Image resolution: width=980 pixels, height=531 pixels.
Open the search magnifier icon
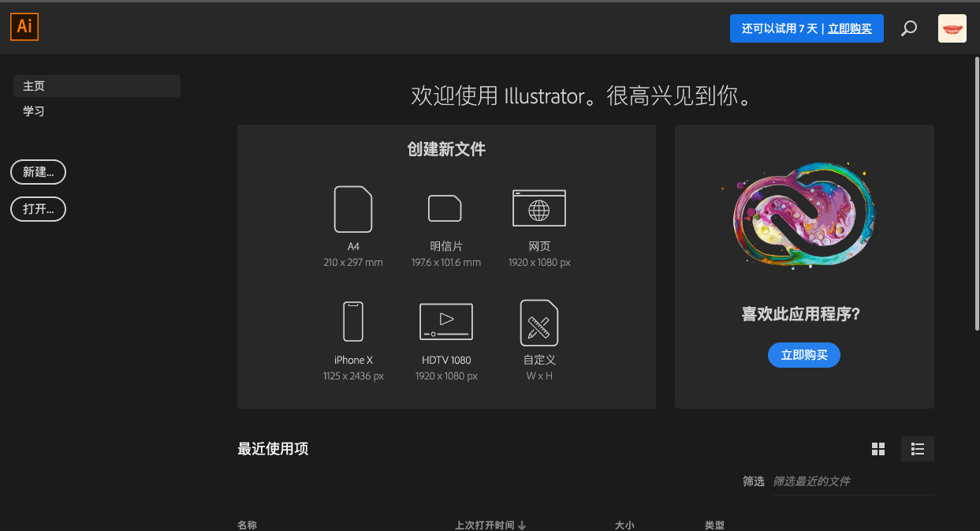click(x=909, y=28)
